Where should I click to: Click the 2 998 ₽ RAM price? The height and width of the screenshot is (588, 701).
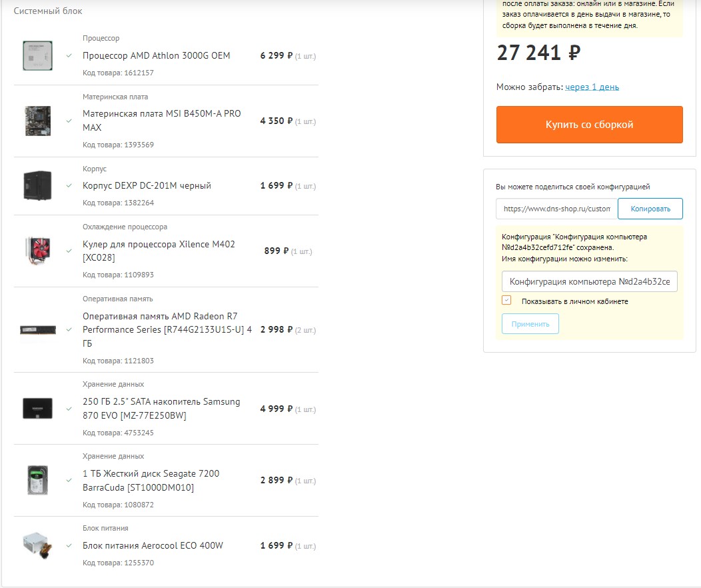pos(277,329)
